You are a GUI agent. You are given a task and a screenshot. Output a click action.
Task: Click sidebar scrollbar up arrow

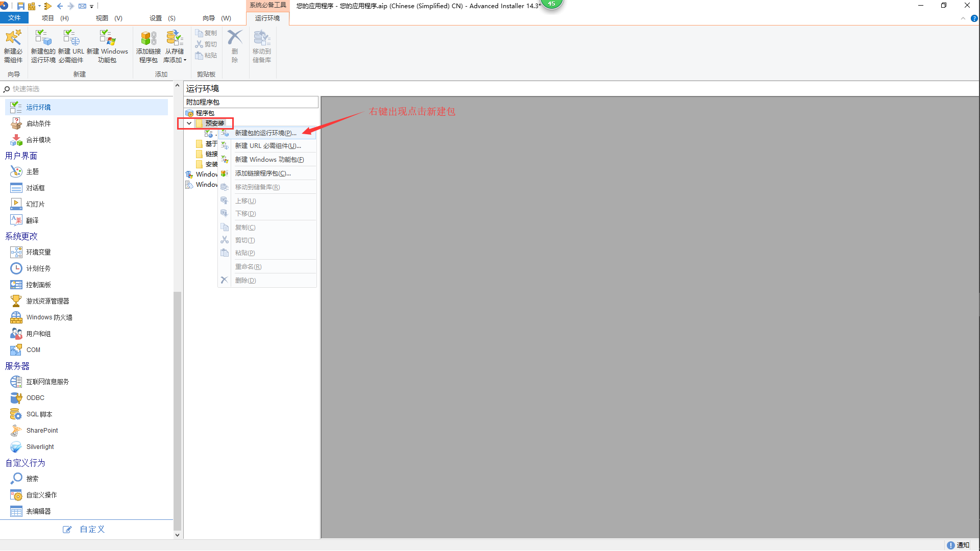[177, 85]
